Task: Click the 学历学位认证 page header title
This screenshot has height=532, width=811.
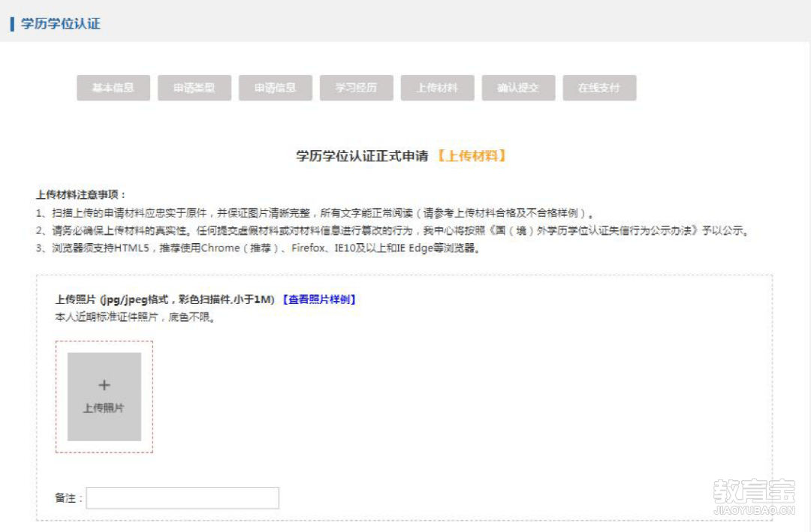Action: pos(61,24)
